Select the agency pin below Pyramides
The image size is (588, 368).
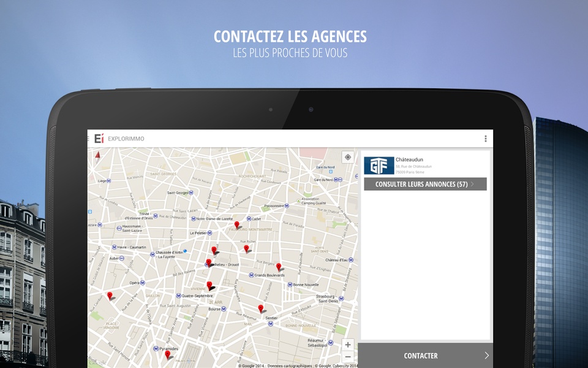pos(168,355)
